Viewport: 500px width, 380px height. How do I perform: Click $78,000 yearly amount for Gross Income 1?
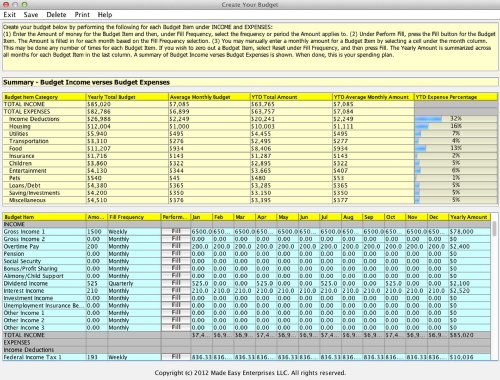coord(469,232)
